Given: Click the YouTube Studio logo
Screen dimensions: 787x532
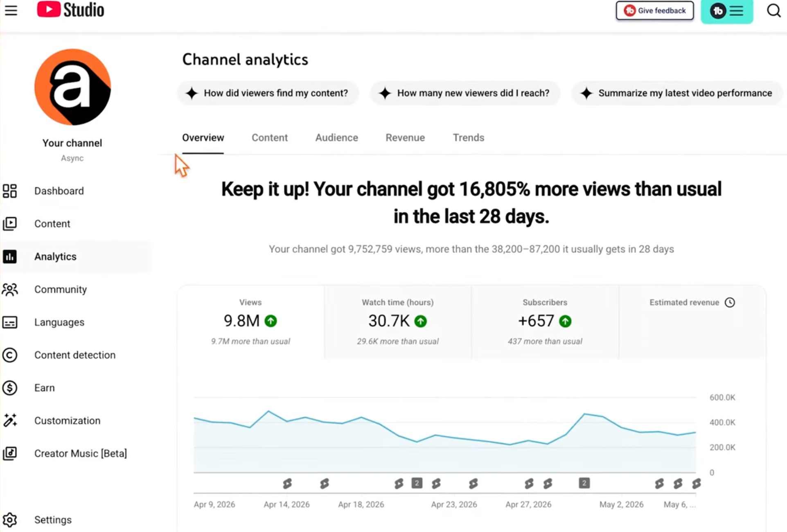Looking at the screenshot, I should click(x=70, y=10).
